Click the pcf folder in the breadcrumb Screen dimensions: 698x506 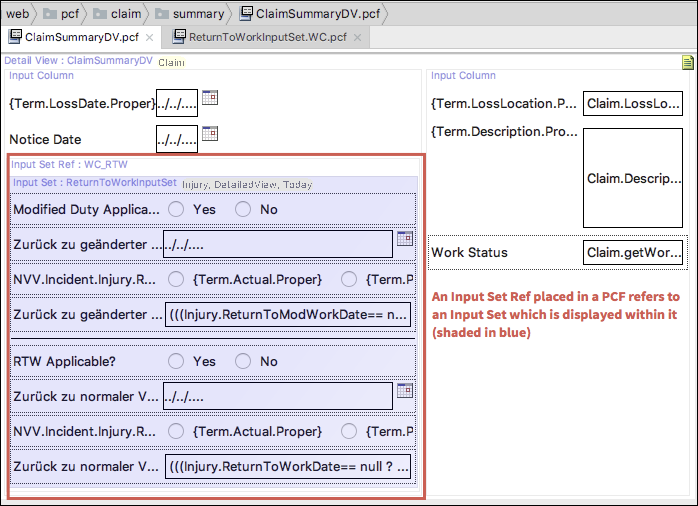(61, 14)
